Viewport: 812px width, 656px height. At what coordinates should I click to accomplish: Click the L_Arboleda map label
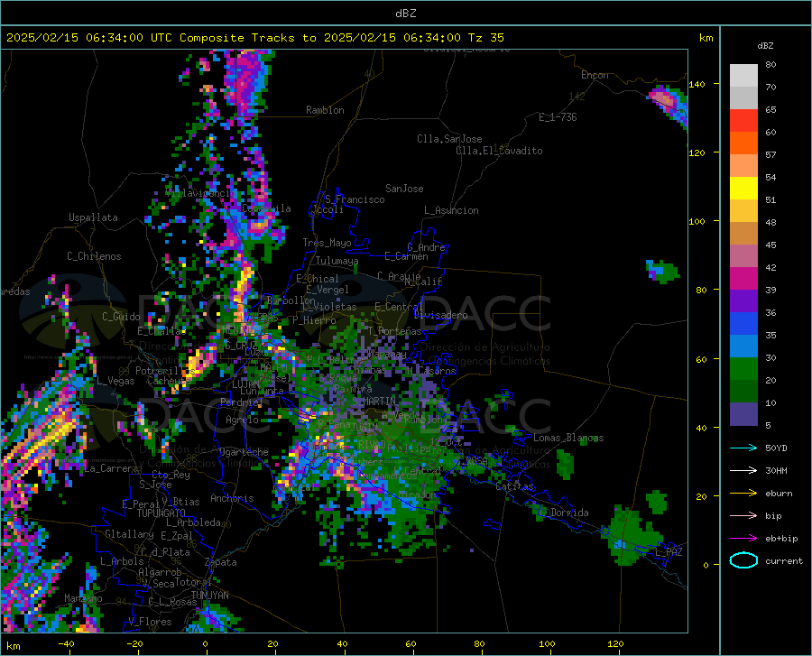[x=194, y=522]
